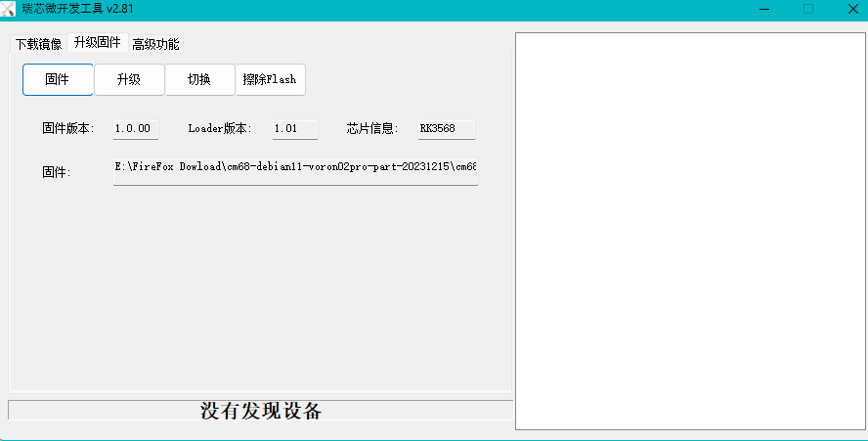Close the 瑞芯微开发工具 window
868x441 pixels.
[x=852, y=9]
